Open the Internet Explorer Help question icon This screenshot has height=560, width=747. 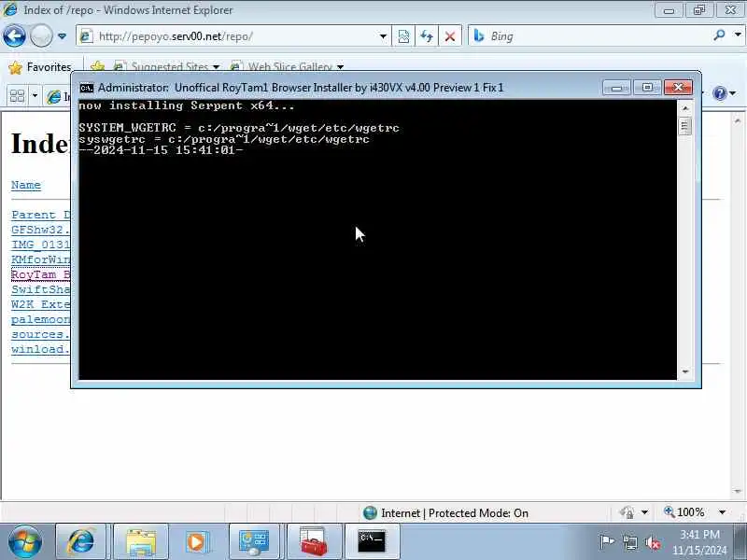[719, 92]
